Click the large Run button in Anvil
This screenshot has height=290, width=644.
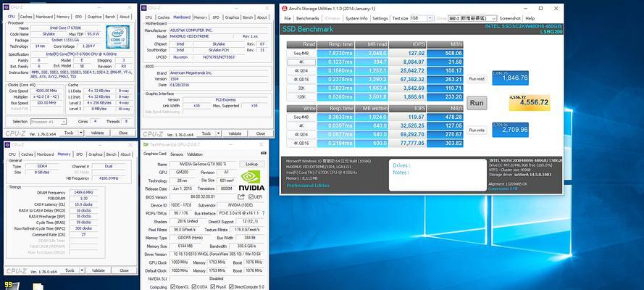(x=477, y=103)
